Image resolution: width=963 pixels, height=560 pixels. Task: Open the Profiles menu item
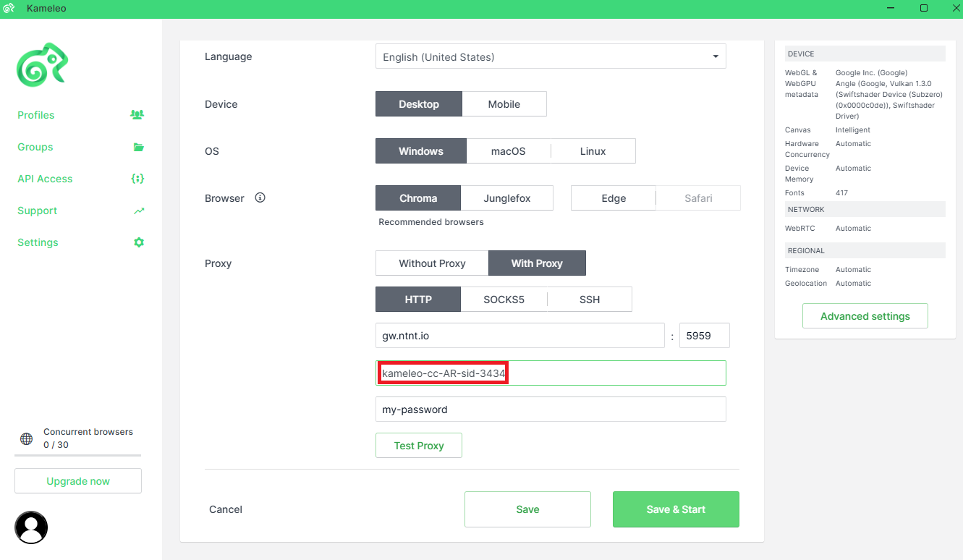coord(35,115)
